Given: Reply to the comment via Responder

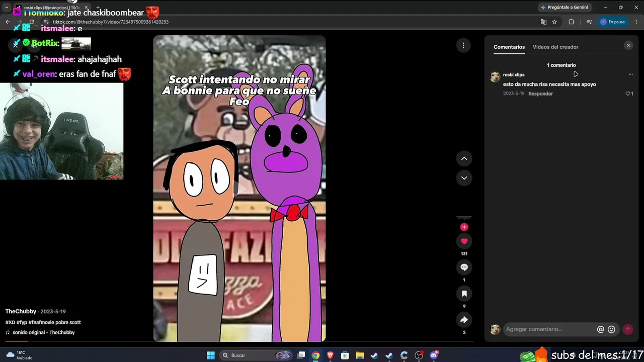Looking at the screenshot, I should tap(540, 94).
